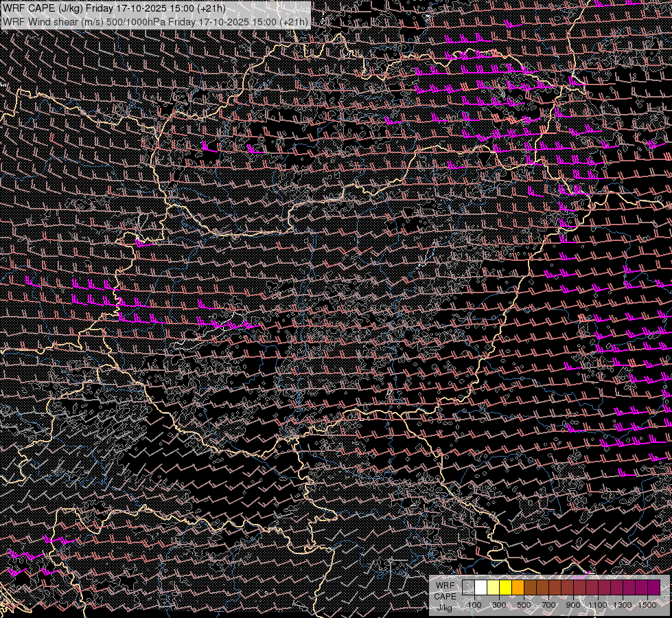Click the WRF Wind shear title line

click(x=155, y=21)
